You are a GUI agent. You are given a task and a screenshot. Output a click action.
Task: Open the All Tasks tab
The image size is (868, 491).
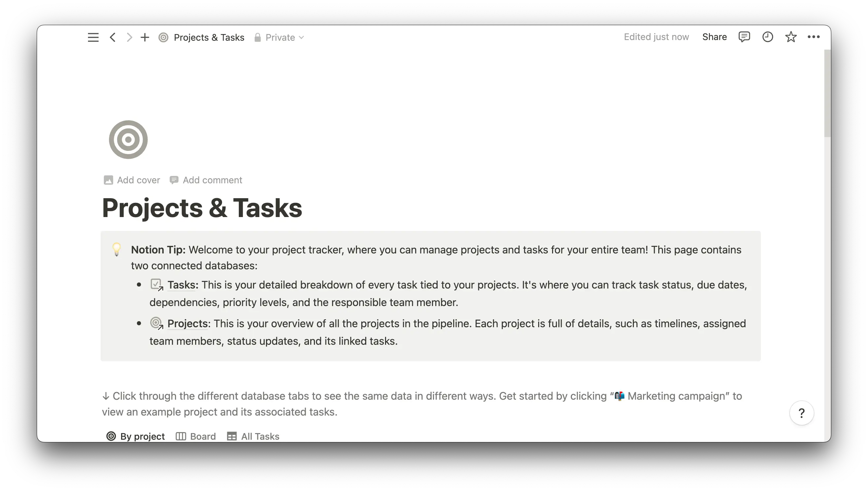point(253,436)
